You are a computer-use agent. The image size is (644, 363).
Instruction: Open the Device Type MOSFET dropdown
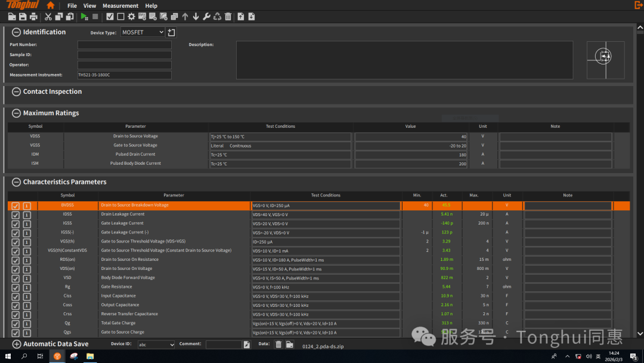tap(143, 32)
